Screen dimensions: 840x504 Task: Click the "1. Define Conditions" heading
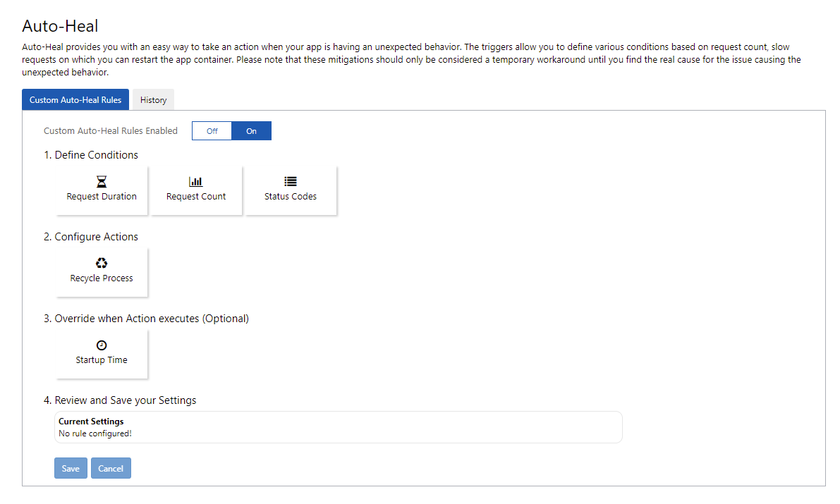coord(91,155)
